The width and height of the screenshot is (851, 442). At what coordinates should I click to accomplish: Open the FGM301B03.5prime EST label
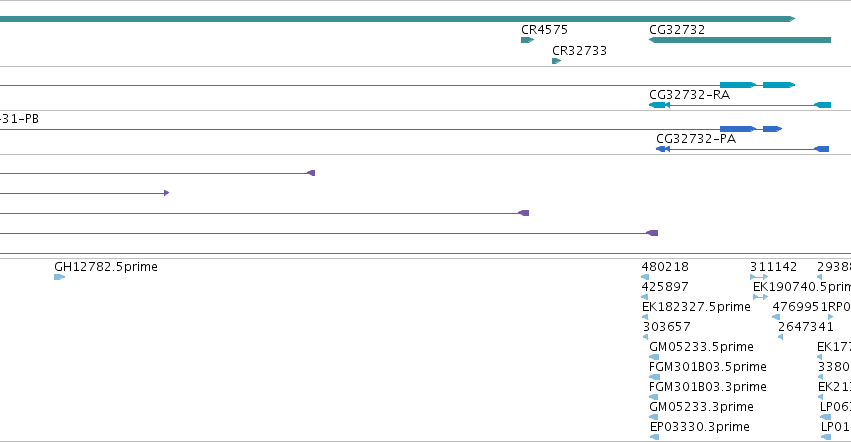pos(708,367)
